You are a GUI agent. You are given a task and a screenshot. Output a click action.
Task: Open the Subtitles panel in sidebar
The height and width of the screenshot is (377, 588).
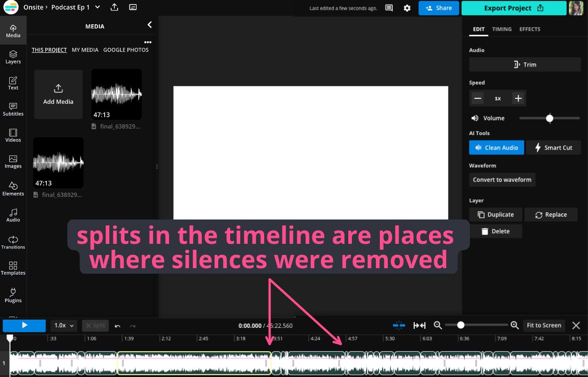click(x=13, y=109)
